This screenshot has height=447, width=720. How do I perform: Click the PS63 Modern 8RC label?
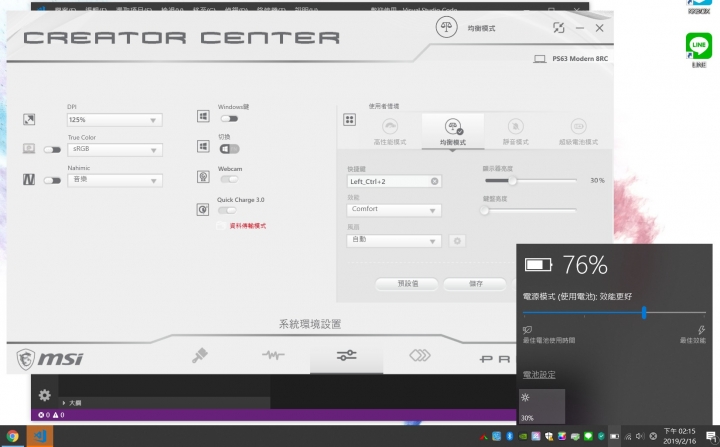pos(580,59)
